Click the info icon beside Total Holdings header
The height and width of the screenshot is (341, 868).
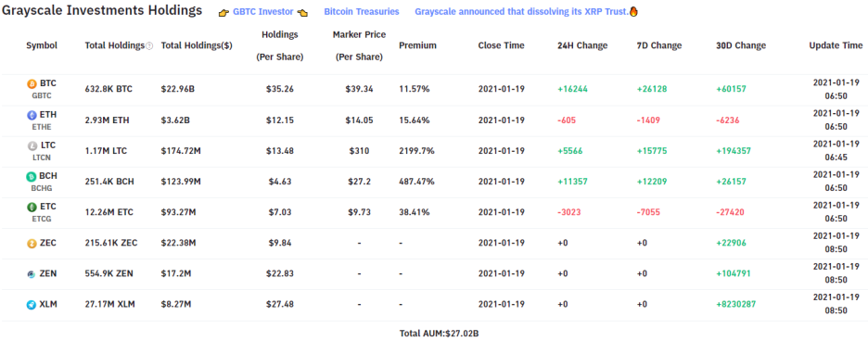point(149,46)
